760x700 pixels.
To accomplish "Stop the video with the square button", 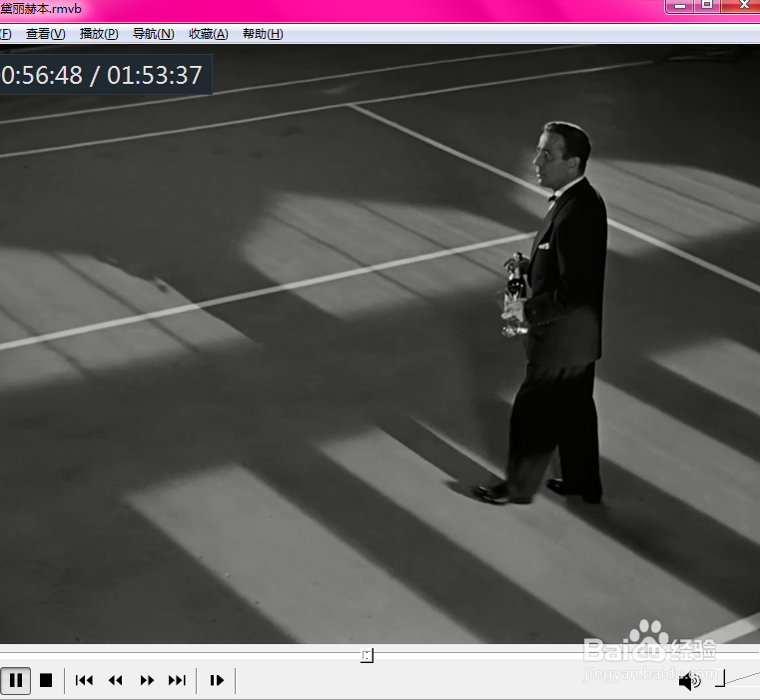I will [46, 680].
